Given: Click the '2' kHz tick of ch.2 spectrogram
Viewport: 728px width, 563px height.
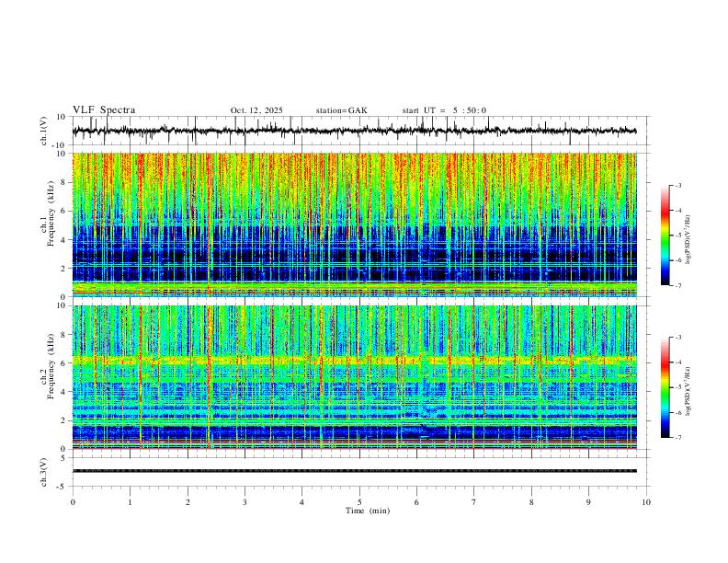Looking at the screenshot, I should tap(63, 420).
